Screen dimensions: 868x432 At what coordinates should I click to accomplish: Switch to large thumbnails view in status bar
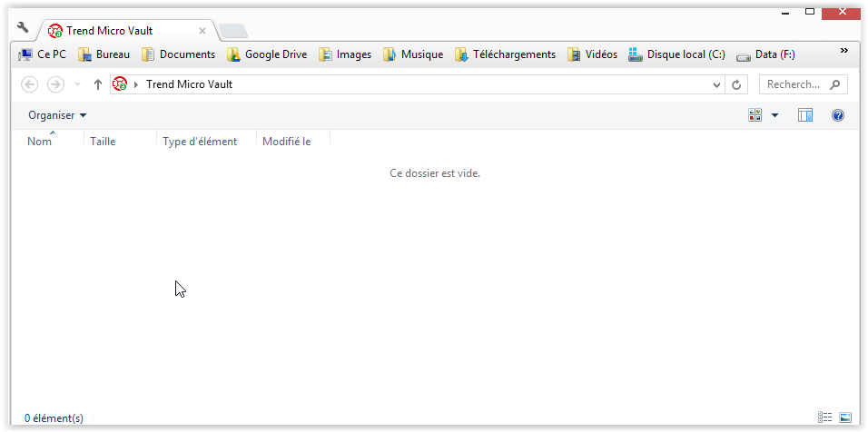point(845,417)
